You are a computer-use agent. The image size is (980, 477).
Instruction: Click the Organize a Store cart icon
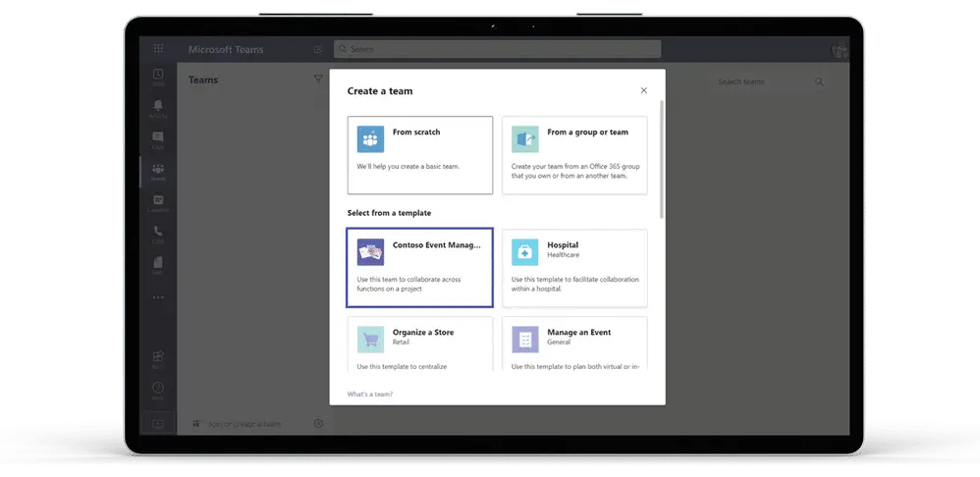[x=370, y=340]
